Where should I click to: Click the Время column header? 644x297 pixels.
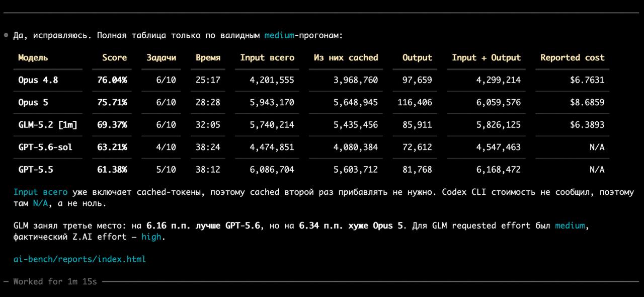click(x=208, y=57)
